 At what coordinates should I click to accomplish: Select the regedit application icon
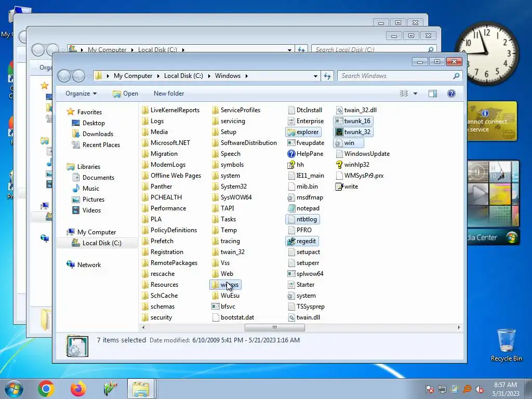click(x=291, y=241)
